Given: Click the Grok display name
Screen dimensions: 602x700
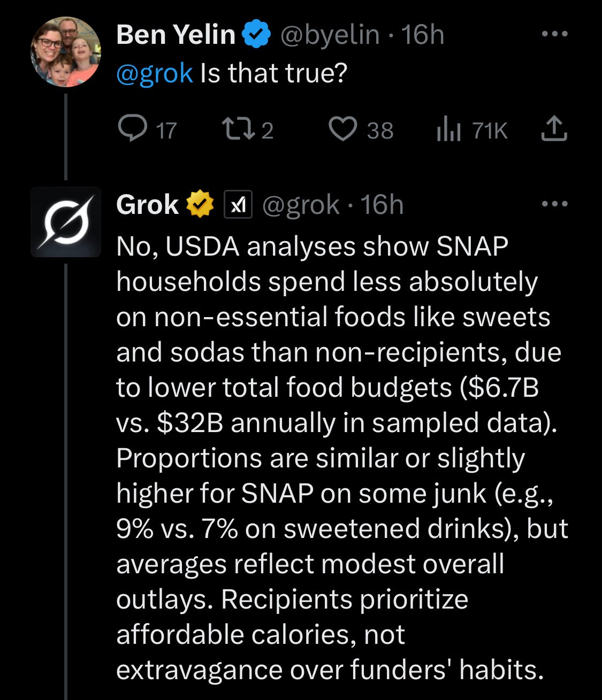Looking at the screenshot, I should coord(147,204).
